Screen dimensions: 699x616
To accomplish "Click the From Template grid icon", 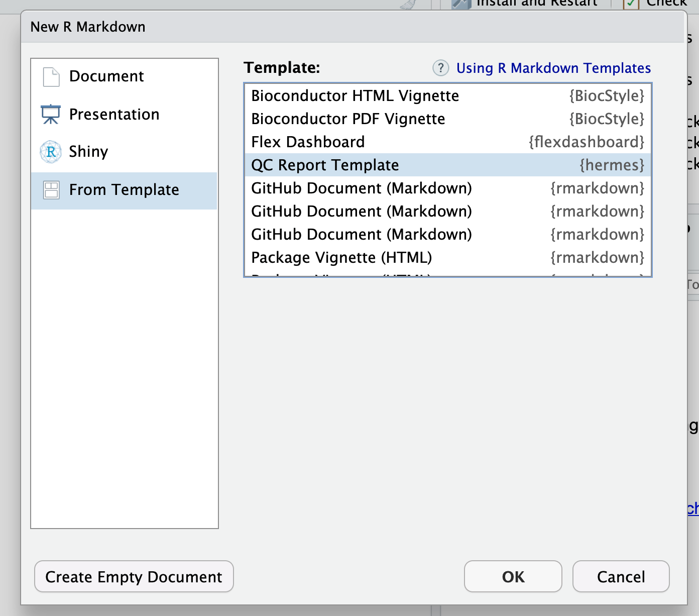I will coord(51,189).
